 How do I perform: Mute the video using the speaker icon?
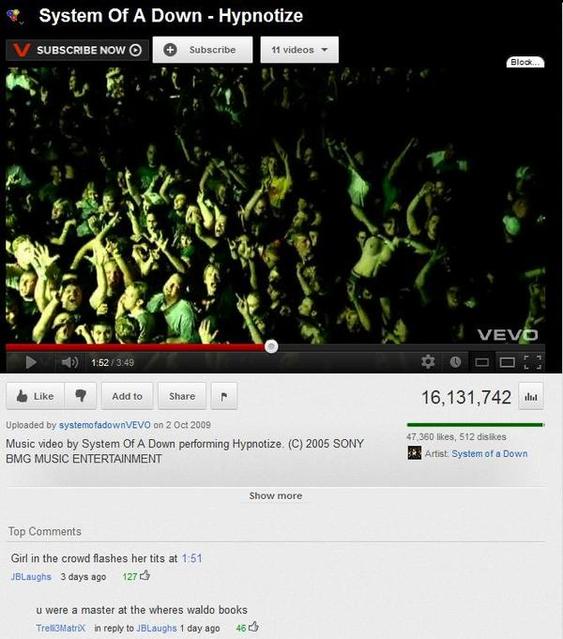pyautogui.click(x=69, y=362)
